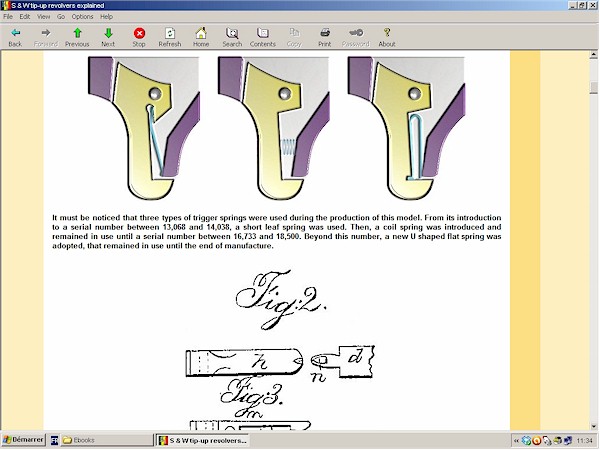Open the View menu
This screenshot has width=600, height=450.
pyautogui.click(x=44, y=16)
